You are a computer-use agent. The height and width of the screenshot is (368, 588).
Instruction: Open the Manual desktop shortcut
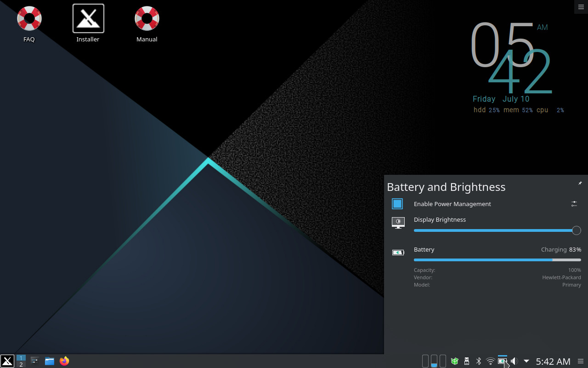click(x=147, y=18)
